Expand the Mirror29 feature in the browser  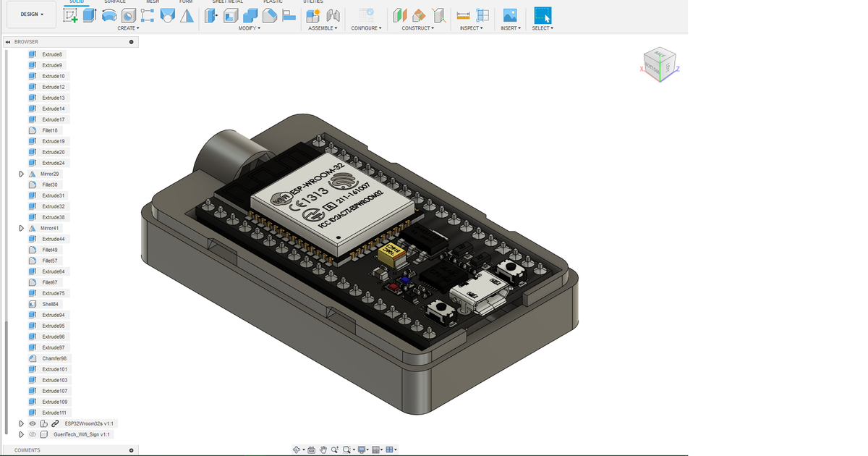21,173
